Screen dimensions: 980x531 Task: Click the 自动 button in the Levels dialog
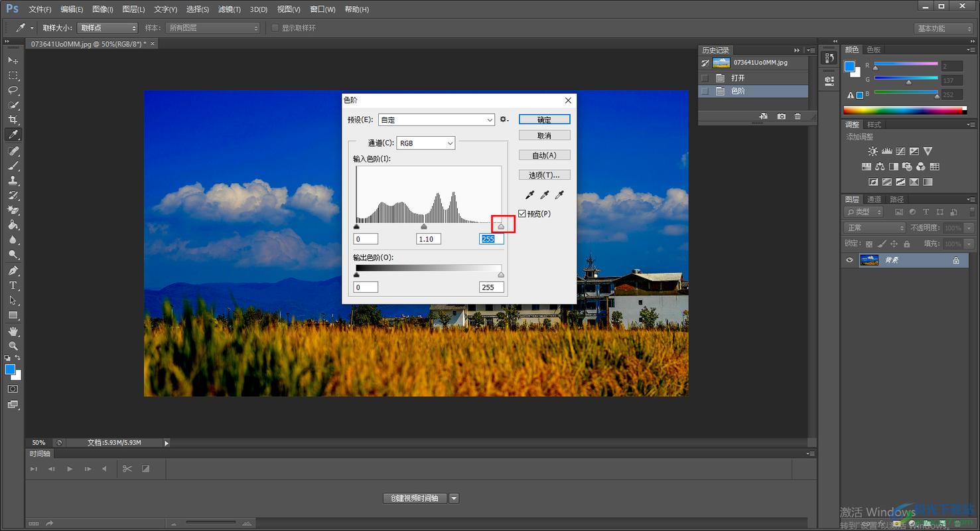click(544, 155)
